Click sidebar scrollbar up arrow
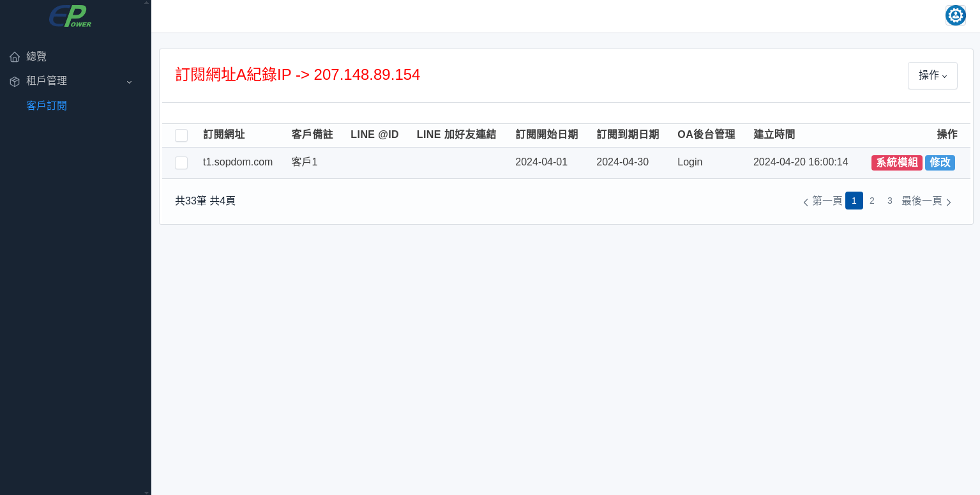 (147, 3)
